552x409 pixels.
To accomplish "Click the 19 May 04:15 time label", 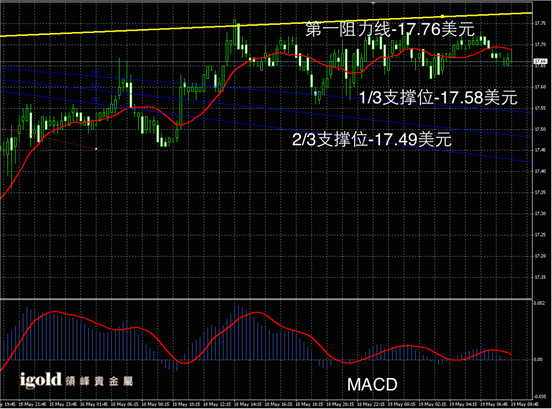I will pos(463,404).
